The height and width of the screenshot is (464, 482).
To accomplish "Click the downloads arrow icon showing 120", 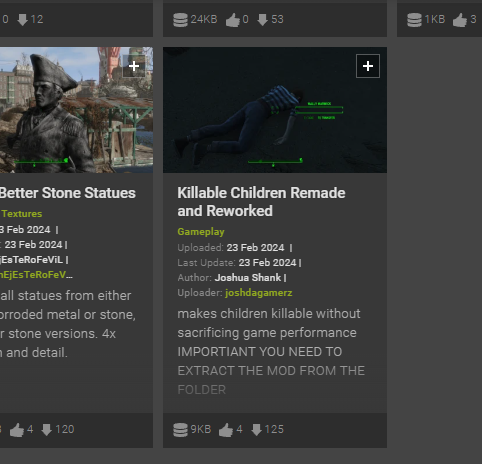I will pyautogui.click(x=47, y=430).
